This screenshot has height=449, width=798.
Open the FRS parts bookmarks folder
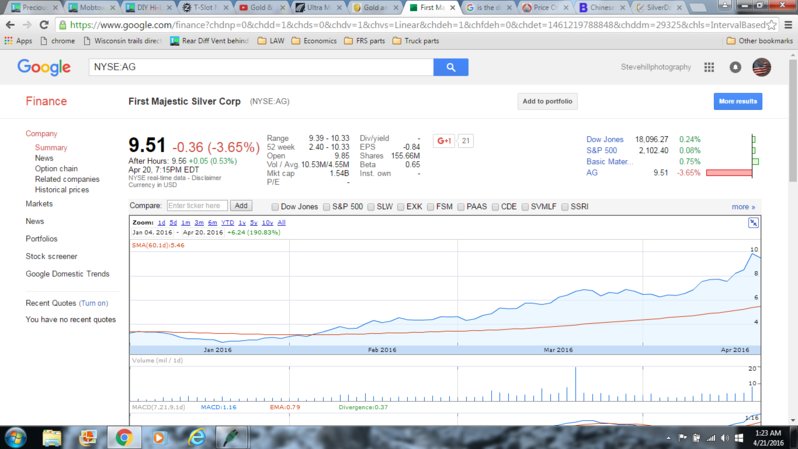click(364, 41)
